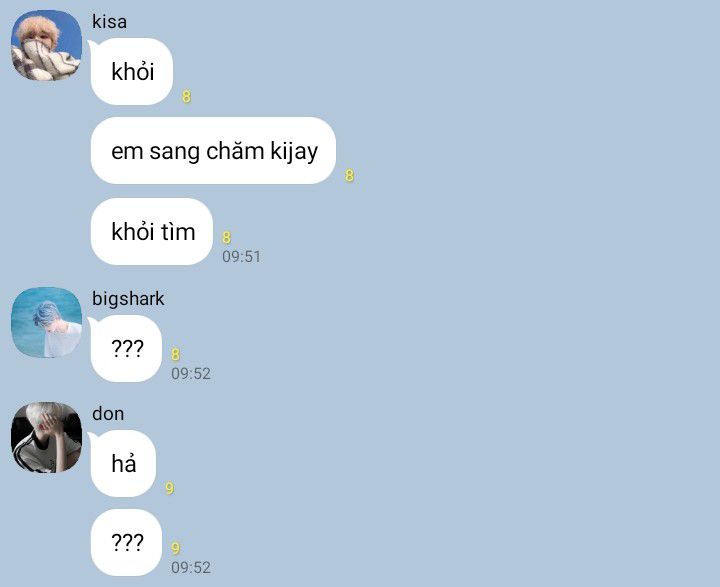Tap the sender name don
The height and width of the screenshot is (587, 720).
[x=108, y=414]
